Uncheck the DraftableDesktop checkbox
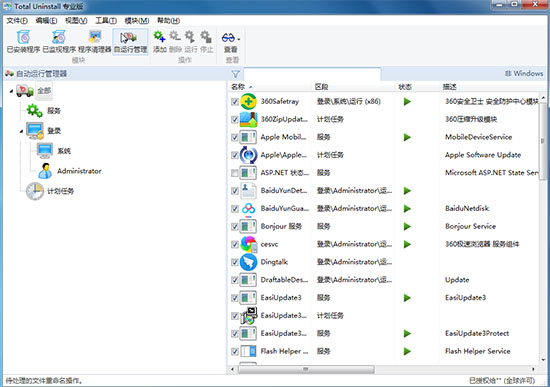 point(235,280)
